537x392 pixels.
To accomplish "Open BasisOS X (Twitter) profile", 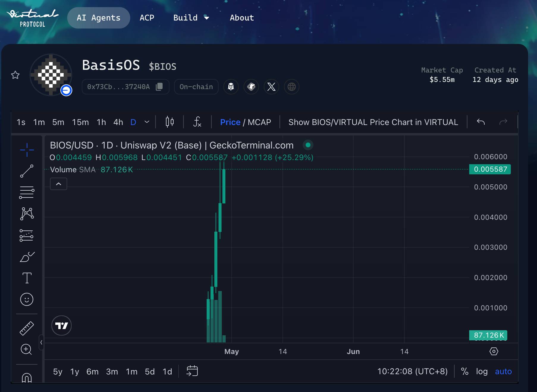I will click(x=271, y=87).
